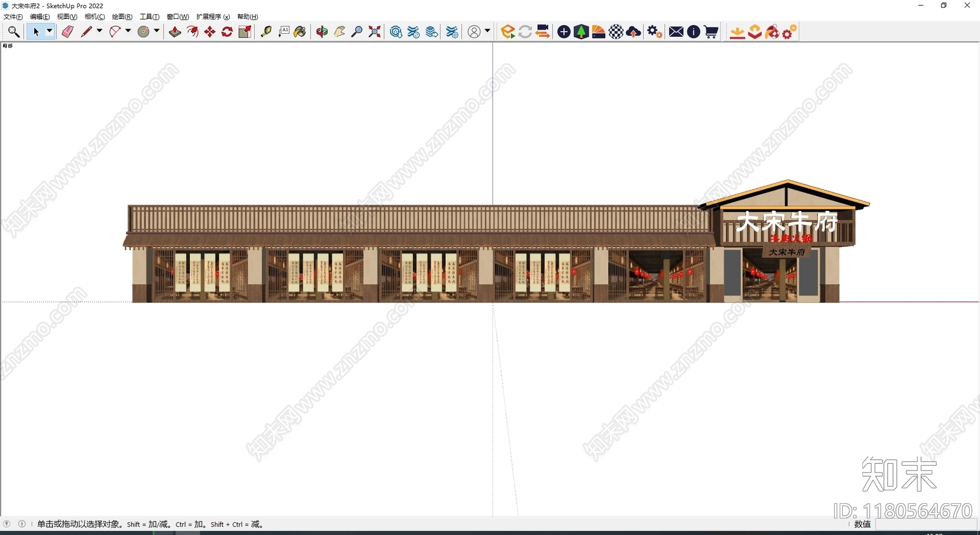Click the user account sign-in icon

click(474, 32)
